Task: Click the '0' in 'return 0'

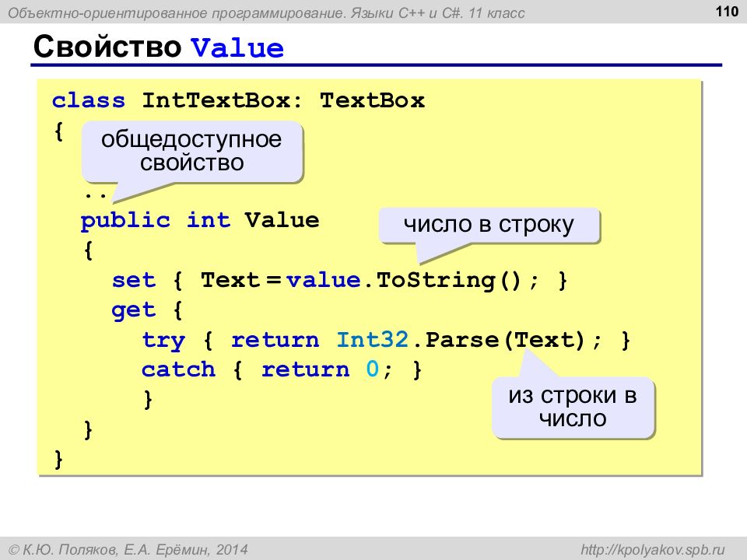Action: 372,369
